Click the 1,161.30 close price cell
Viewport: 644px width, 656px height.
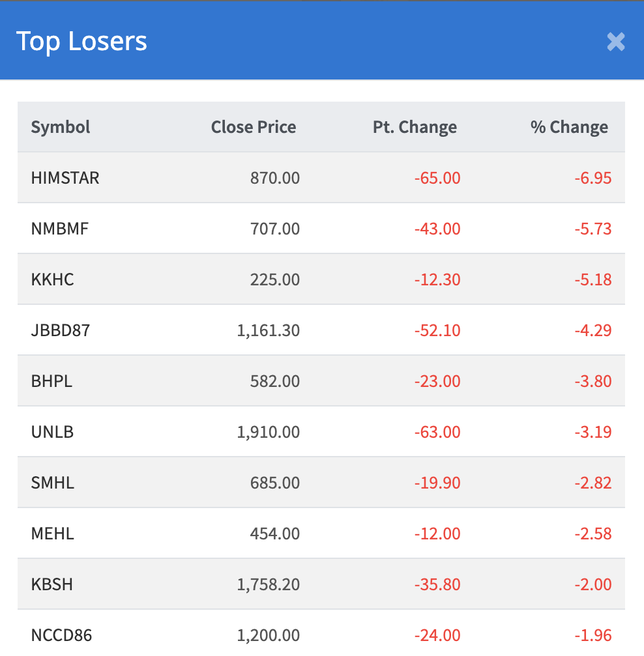269,330
